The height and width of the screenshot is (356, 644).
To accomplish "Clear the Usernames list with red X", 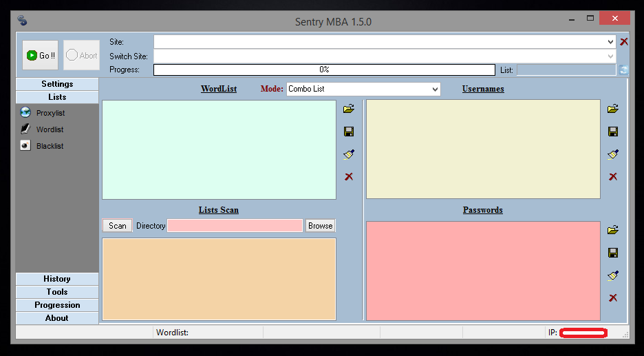I will (613, 177).
